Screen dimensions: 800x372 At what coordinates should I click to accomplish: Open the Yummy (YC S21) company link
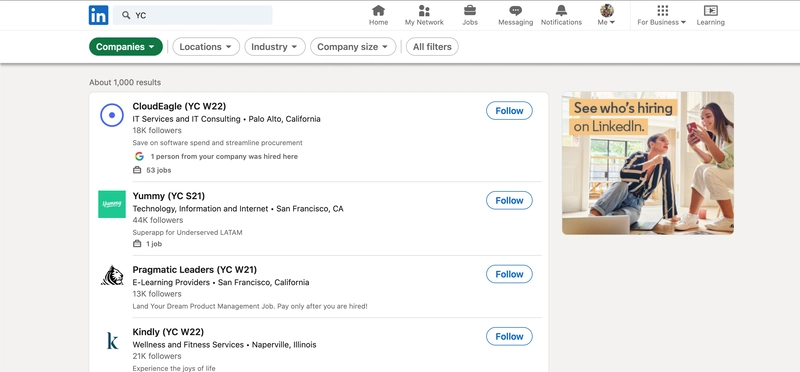pyautogui.click(x=168, y=196)
